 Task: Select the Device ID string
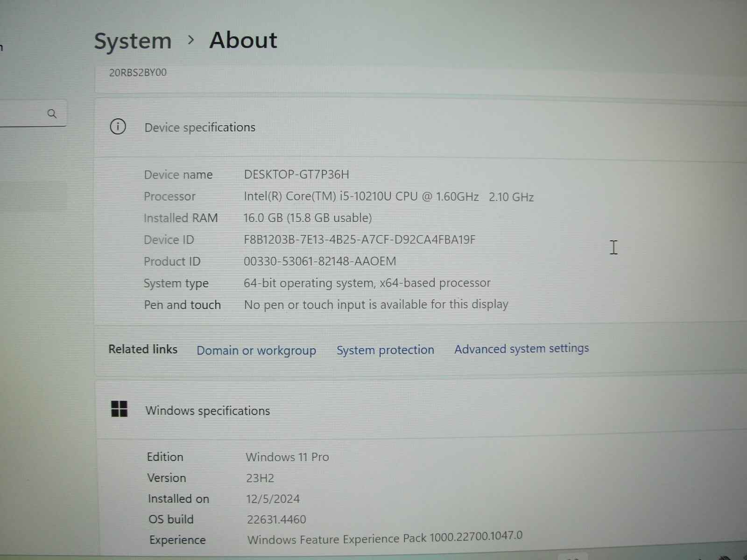[360, 239]
